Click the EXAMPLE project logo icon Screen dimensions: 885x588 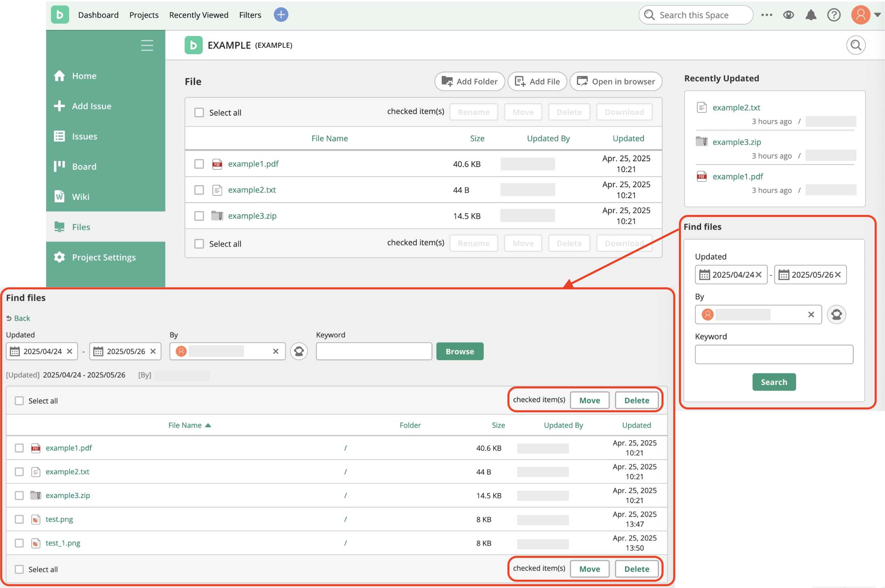click(x=193, y=45)
